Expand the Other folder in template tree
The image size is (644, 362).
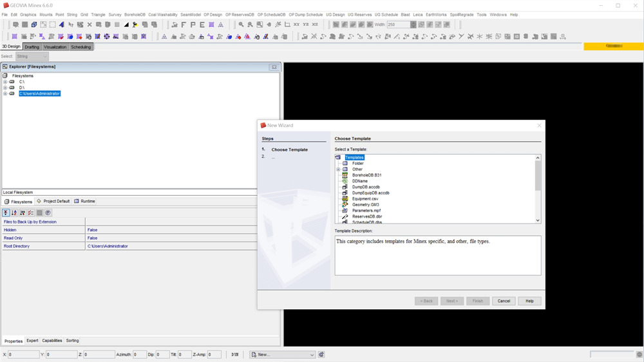(x=339, y=169)
